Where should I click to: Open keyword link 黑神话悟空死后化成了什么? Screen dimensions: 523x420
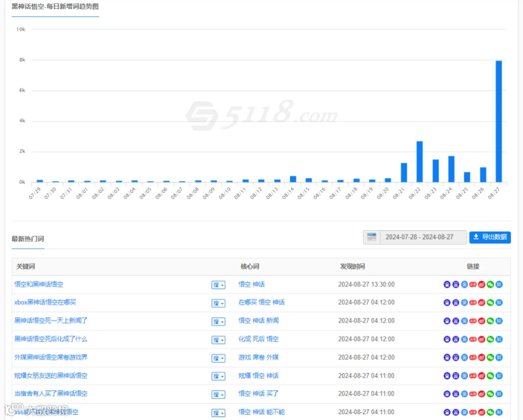(x=51, y=339)
